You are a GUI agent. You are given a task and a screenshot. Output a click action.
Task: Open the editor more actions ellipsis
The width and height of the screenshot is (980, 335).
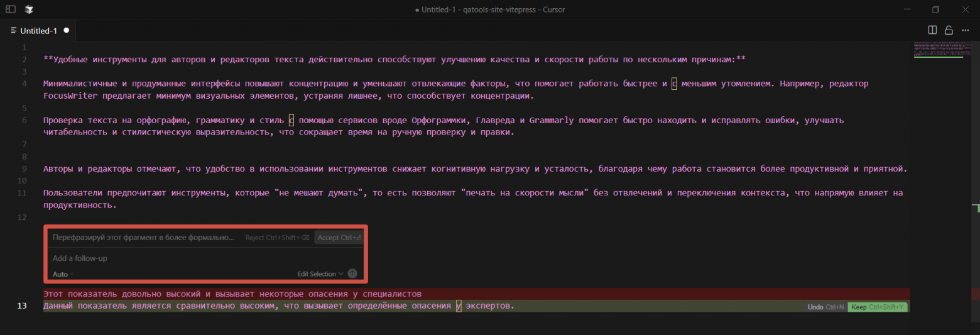965,30
